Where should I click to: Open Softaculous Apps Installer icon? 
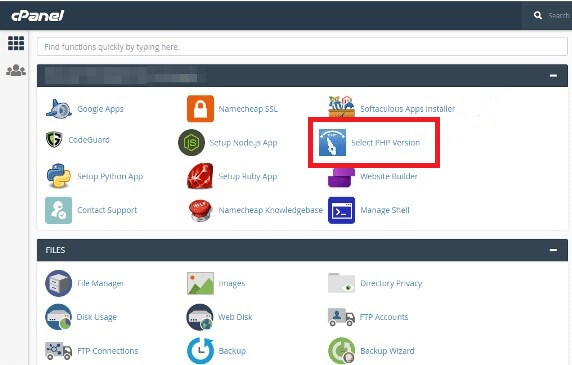point(341,106)
